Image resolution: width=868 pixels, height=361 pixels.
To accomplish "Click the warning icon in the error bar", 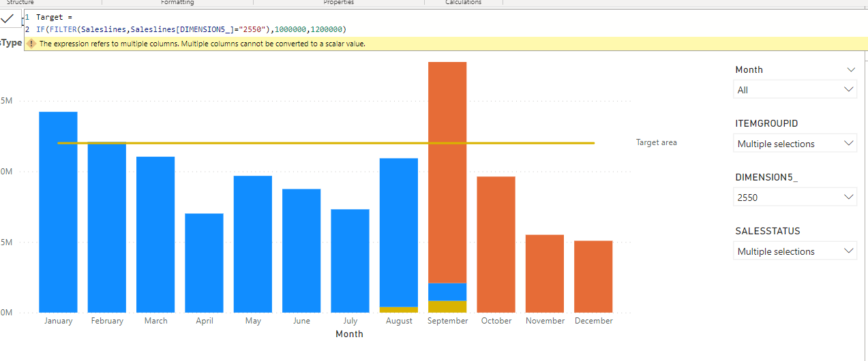I will (31, 44).
